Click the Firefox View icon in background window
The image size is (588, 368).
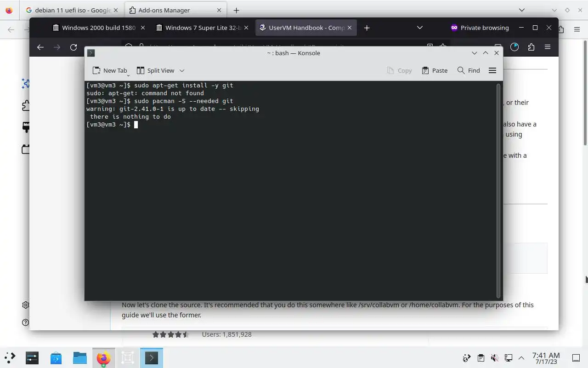(9, 10)
